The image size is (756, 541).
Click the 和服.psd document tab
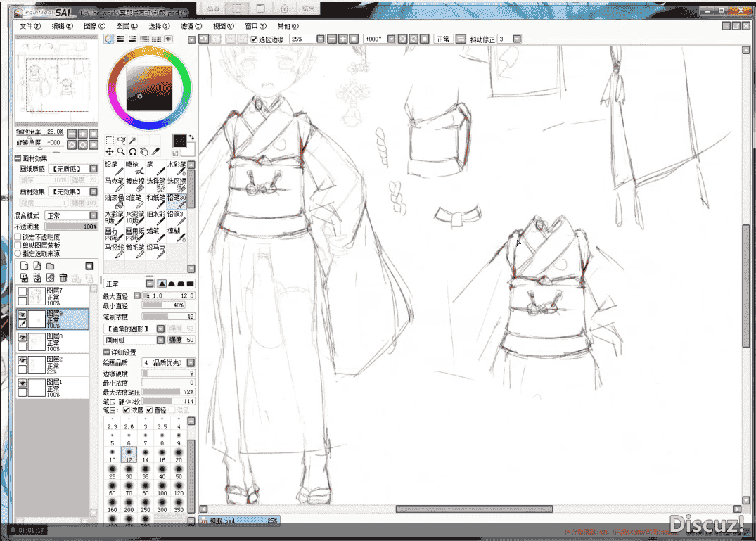tap(240, 521)
